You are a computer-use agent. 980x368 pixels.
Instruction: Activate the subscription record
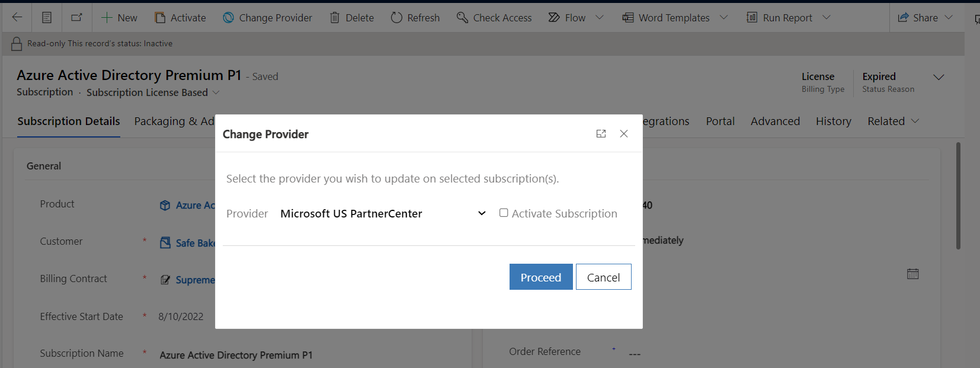(x=180, y=18)
